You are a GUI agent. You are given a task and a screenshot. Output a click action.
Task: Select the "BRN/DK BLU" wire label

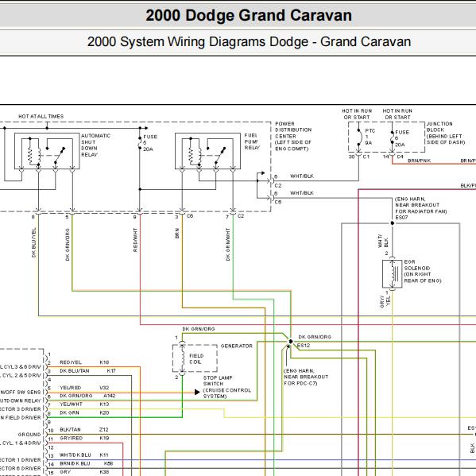(x=75, y=463)
